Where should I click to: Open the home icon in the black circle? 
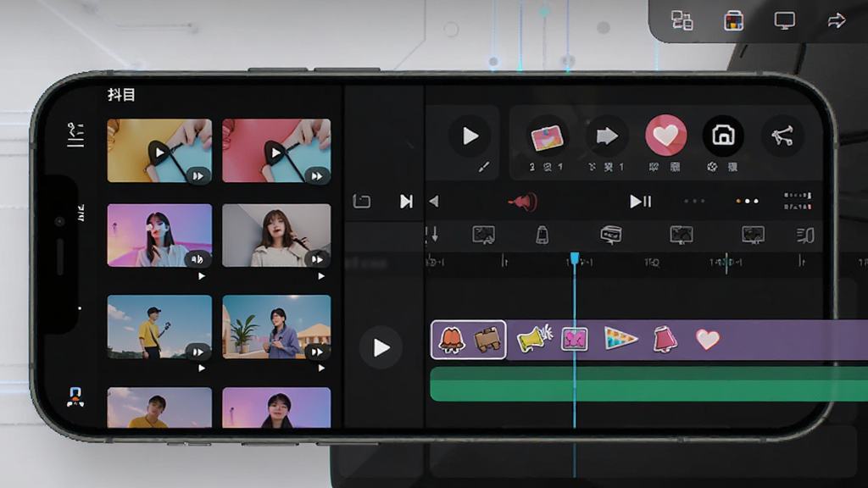tap(723, 136)
